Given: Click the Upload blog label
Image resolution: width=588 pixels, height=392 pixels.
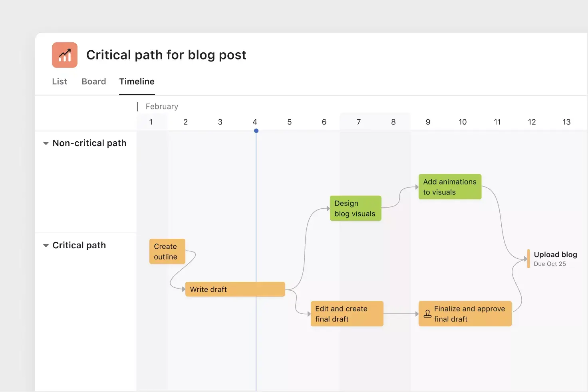Looking at the screenshot, I should 555,254.
